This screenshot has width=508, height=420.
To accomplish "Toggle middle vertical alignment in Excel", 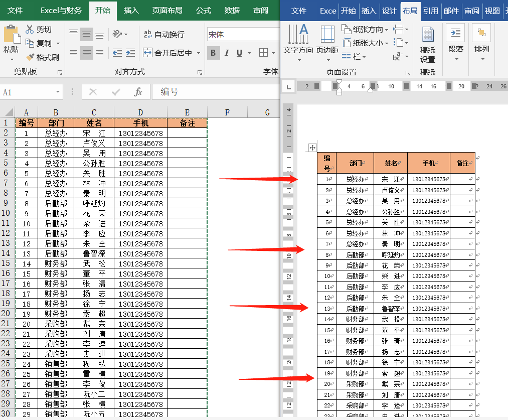I will [x=86, y=34].
